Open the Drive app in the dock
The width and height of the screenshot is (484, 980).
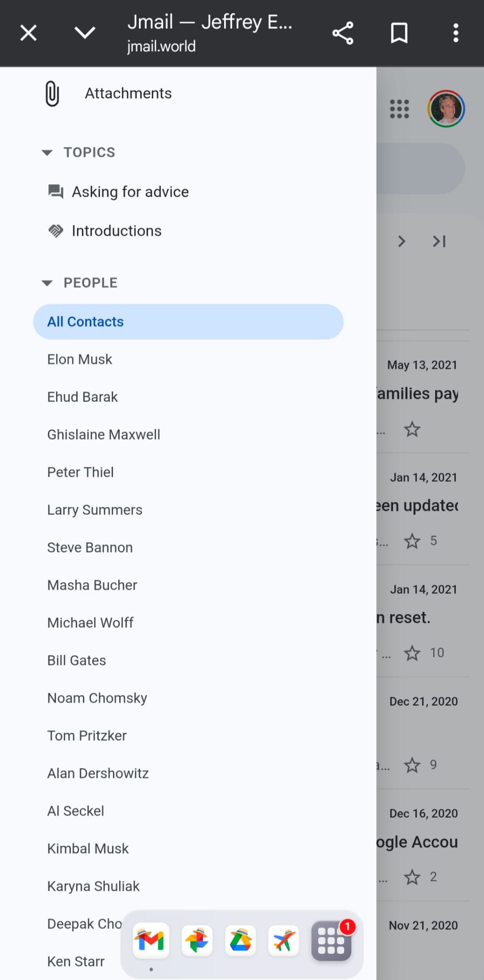coord(240,941)
